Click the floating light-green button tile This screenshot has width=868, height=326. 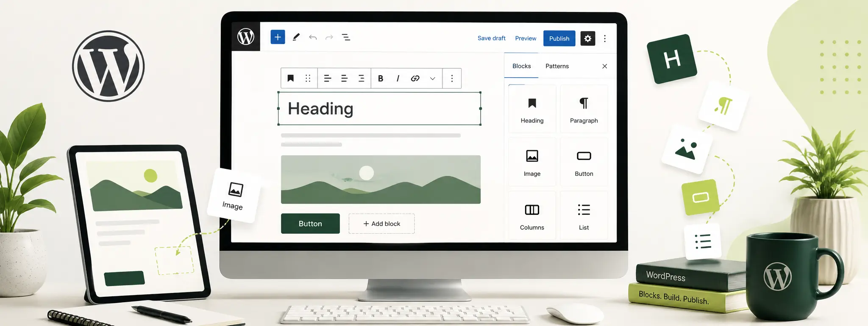(x=701, y=197)
